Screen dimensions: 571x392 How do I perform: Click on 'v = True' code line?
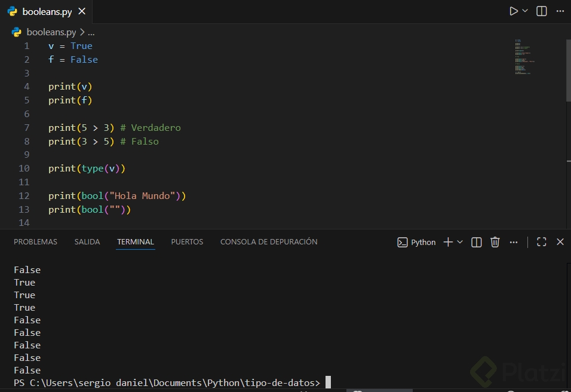70,46
